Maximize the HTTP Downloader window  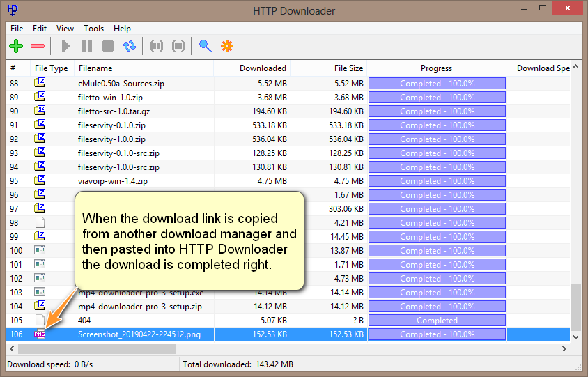543,8
